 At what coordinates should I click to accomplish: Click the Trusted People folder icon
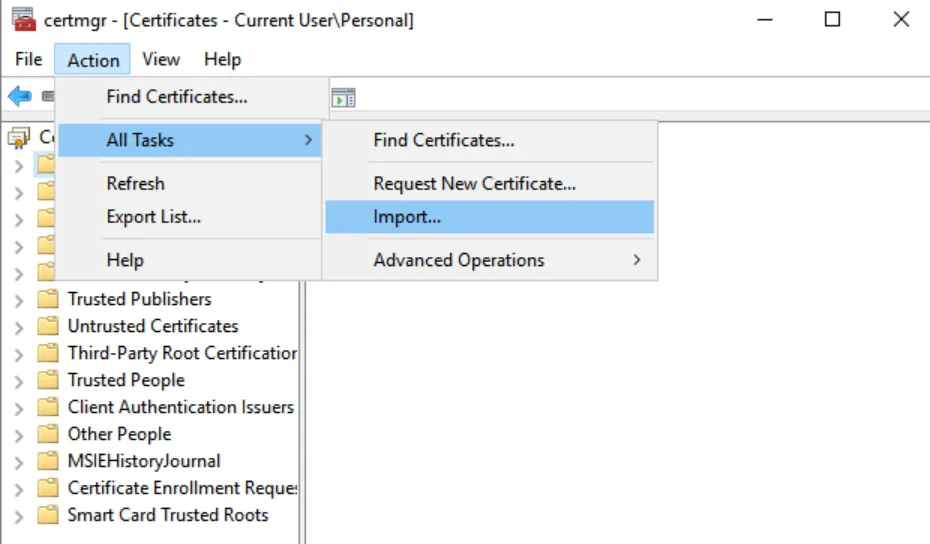click(48, 380)
